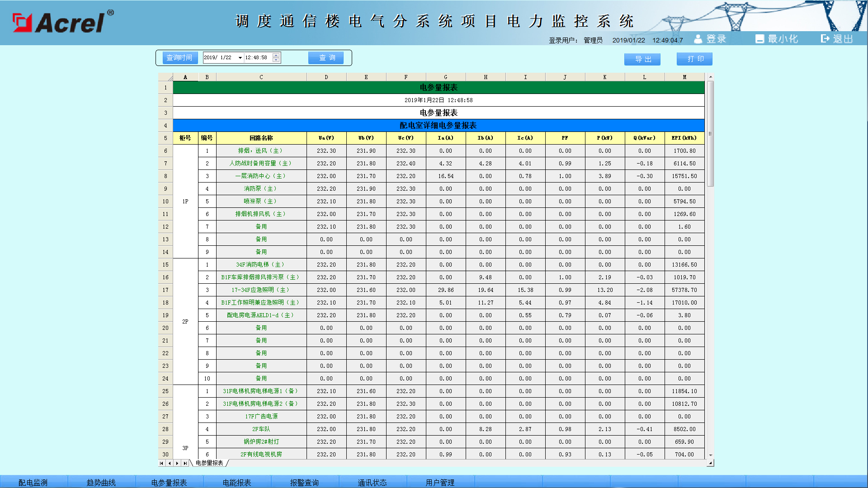
Task: Go to first sheet using navigation arrow
Action: pos(161,463)
